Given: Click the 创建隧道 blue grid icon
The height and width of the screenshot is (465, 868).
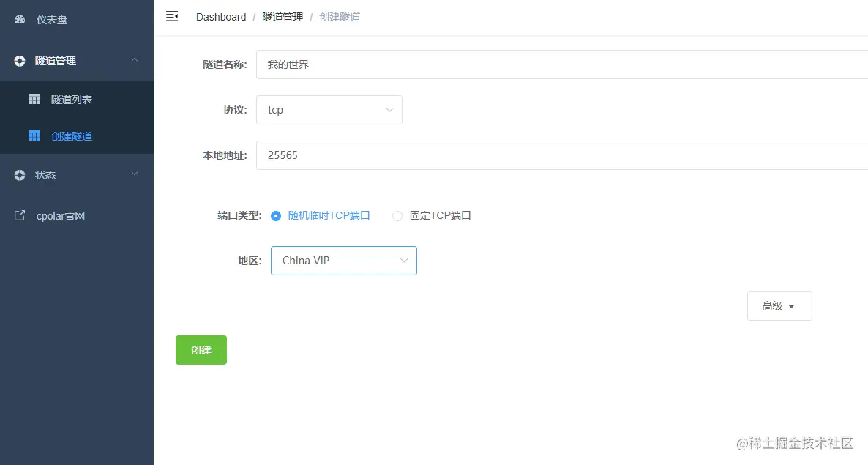Looking at the screenshot, I should [x=34, y=135].
